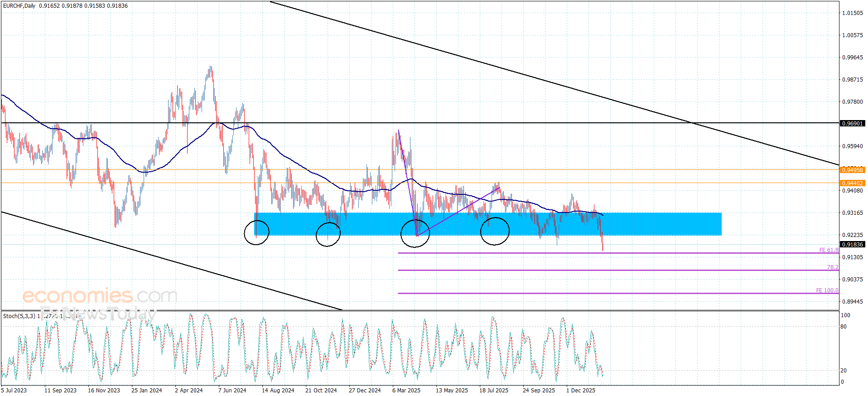Click the 0.89445 price axis label

[853, 302]
